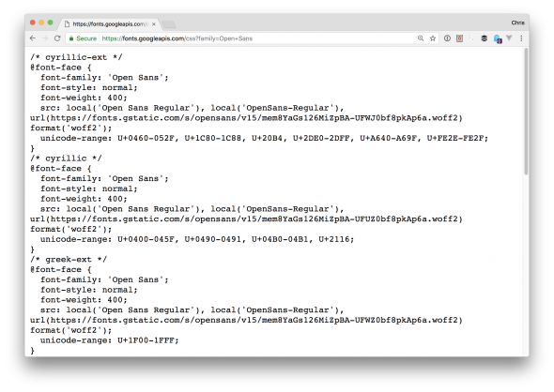Click the forward navigation arrow
The width and height of the screenshot is (554, 392).
pos(45,38)
